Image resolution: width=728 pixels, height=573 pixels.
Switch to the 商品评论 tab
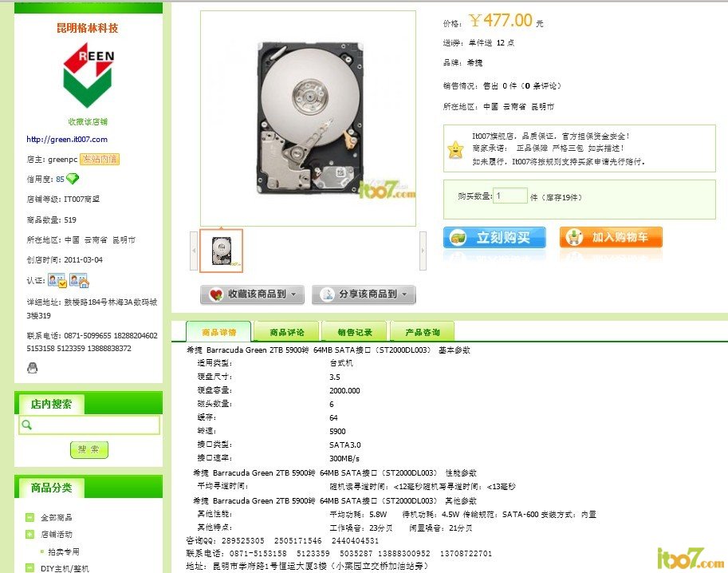pyautogui.click(x=286, y=332)
